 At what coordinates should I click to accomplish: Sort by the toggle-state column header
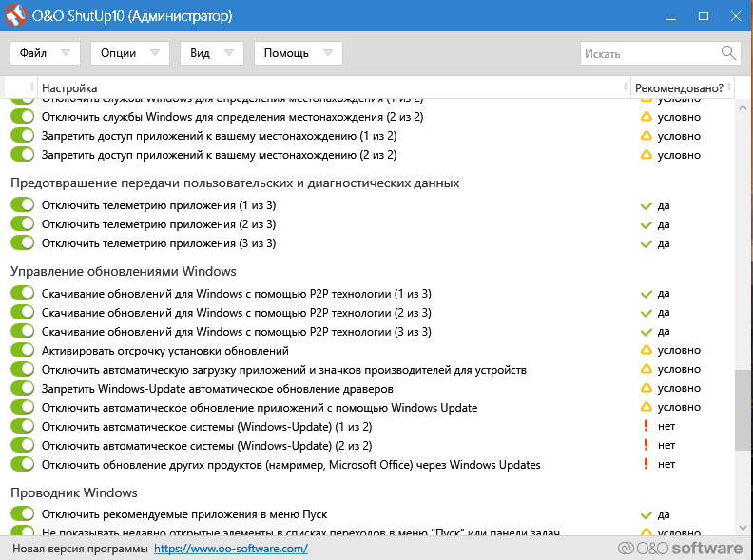click(x=21, y=87)
